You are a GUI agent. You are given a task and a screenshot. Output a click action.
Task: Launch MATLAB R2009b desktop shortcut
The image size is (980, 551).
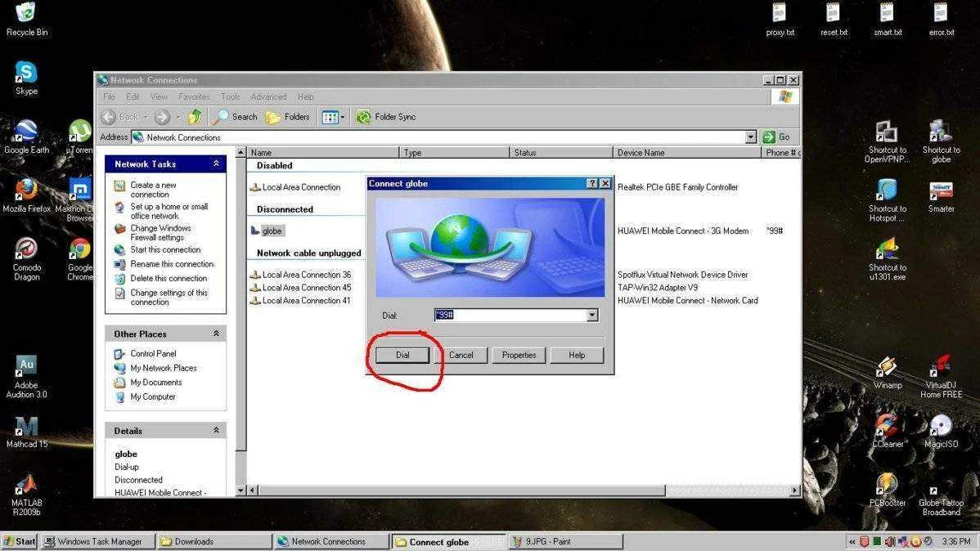tap(26, 495)
